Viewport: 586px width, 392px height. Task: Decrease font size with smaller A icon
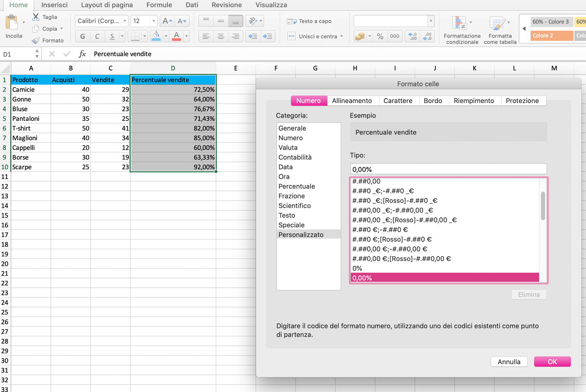click(x=181, y=21)
